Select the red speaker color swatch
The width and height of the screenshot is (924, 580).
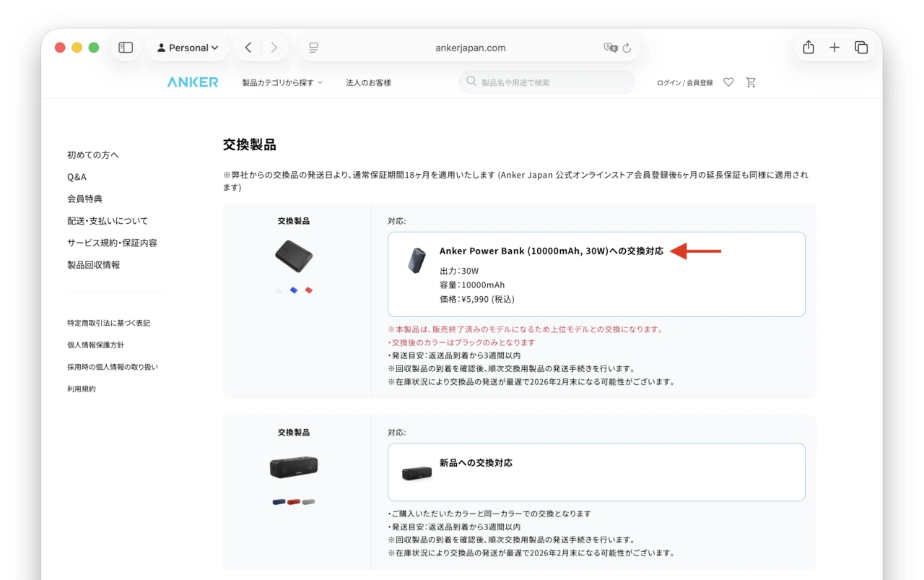(x=294, y=501)
